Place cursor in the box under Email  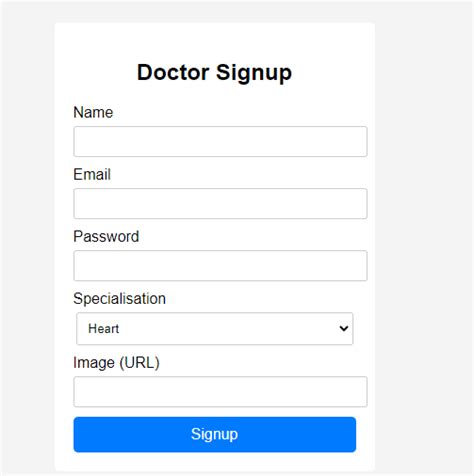click(220, 203)
